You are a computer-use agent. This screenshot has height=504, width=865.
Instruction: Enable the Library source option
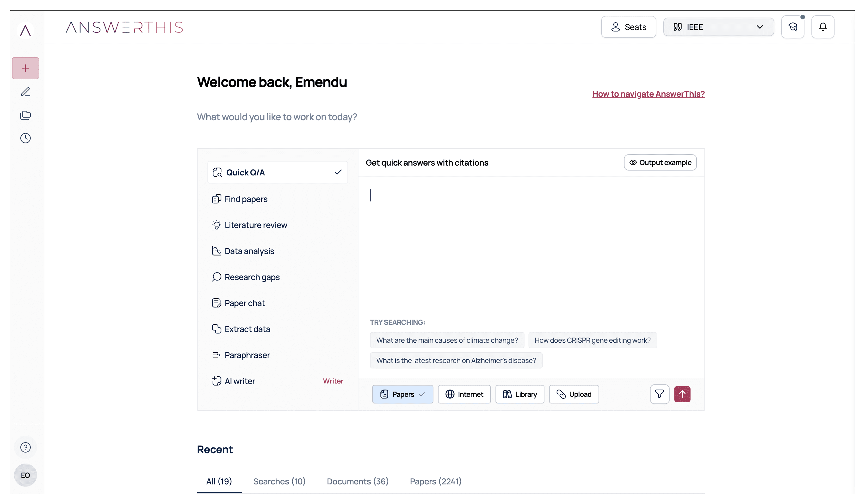[520, 394]
